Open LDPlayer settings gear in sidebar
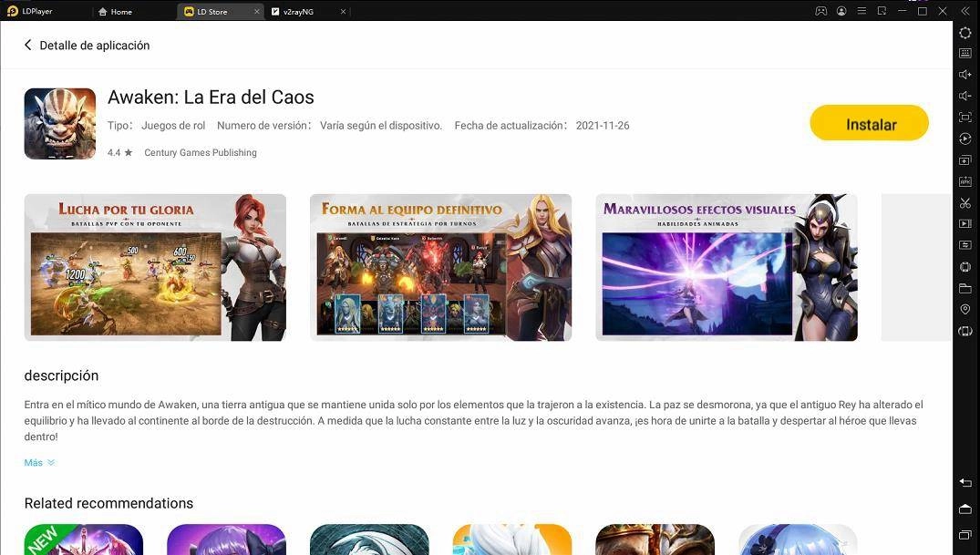 click(965, 33)
